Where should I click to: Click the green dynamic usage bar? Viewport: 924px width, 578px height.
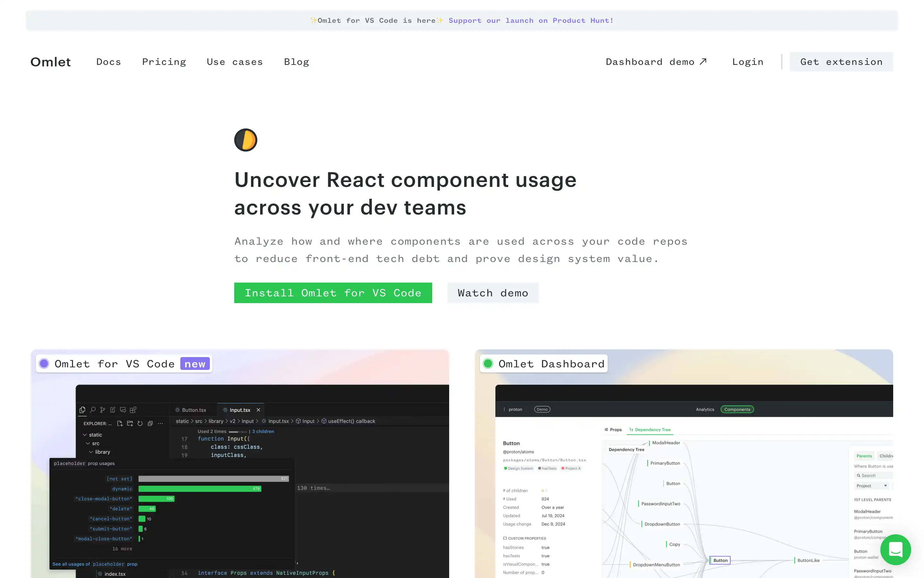point(200,488)
